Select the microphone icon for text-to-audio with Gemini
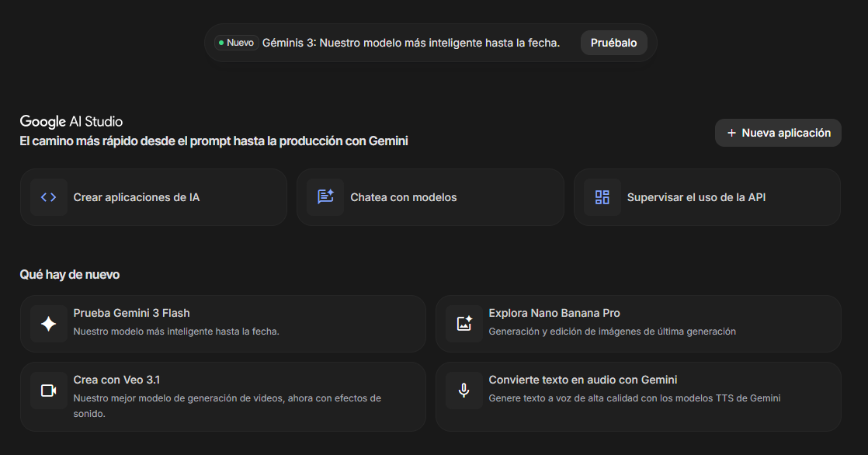 coord(464,391)
